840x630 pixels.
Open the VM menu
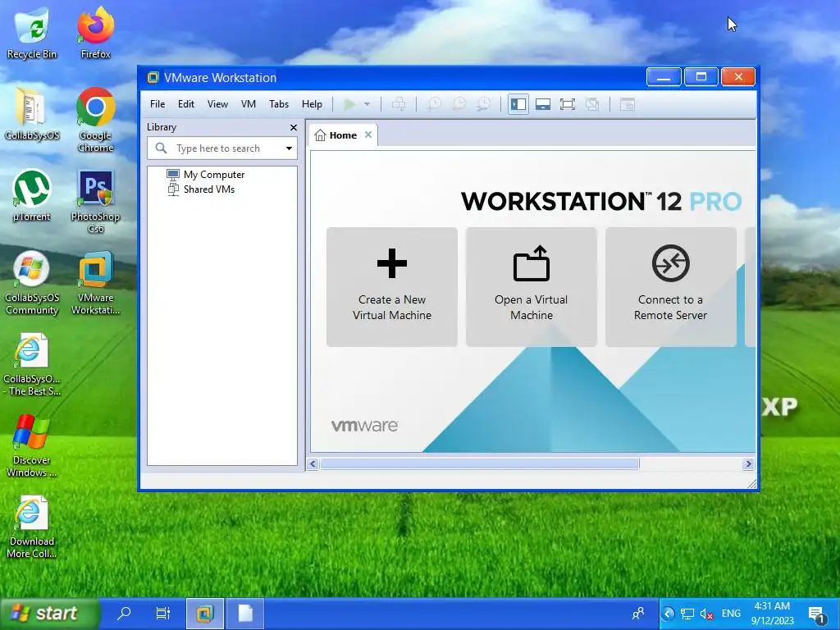pos(249,104)
